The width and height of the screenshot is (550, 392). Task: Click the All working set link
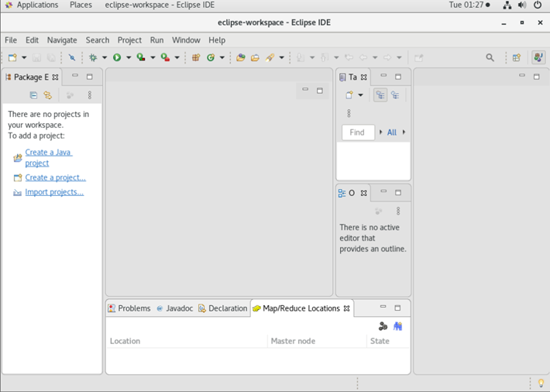(x=392, y=132)
